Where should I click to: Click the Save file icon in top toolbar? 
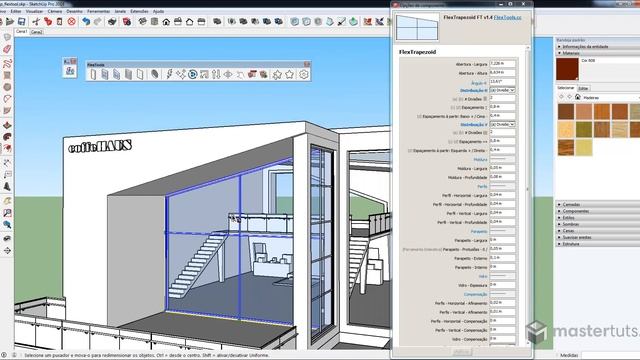[22, 22]
